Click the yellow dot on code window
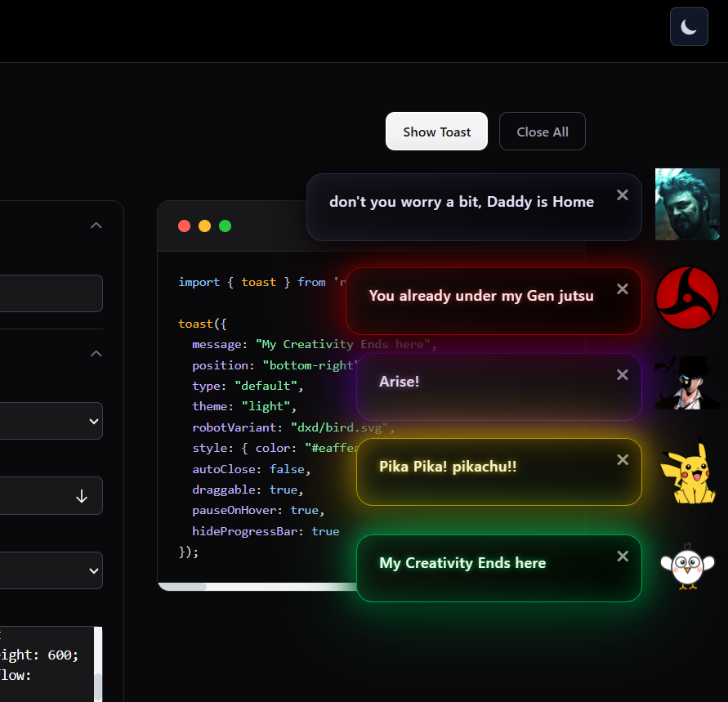The width and height of the screenshot is (728, 702). [205, 226]
